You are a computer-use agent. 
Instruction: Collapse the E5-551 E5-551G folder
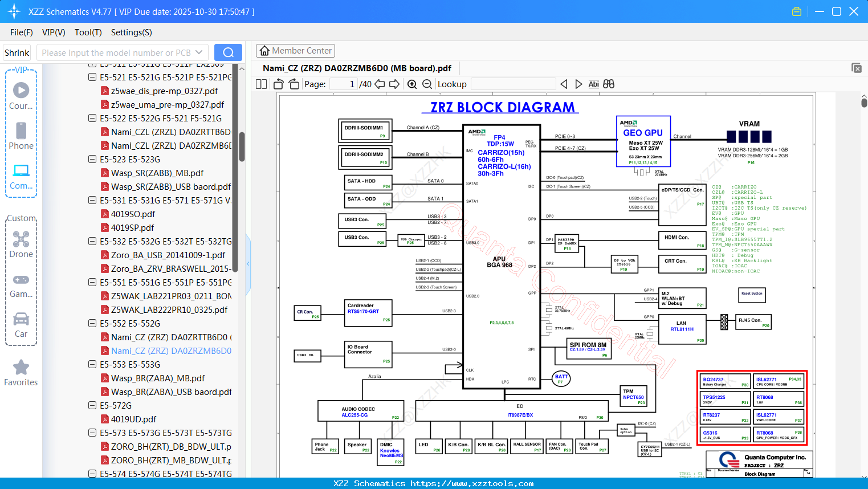92,282
